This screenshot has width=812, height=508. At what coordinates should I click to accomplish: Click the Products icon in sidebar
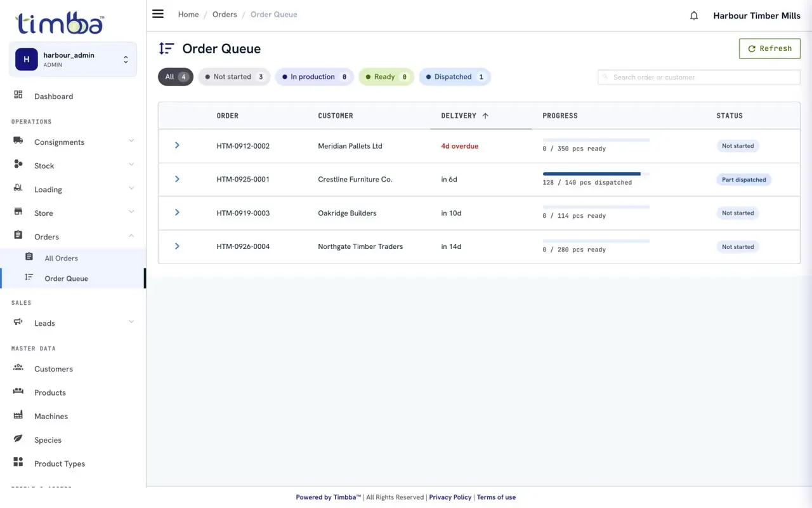pyautogui.click(x=18, y=391)
